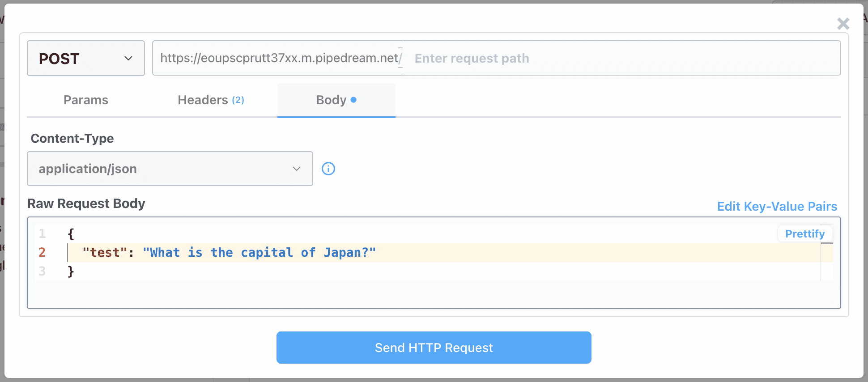Click Prettify to format the JSON
This screenshot has height=382, width=868.
(804, 234)
